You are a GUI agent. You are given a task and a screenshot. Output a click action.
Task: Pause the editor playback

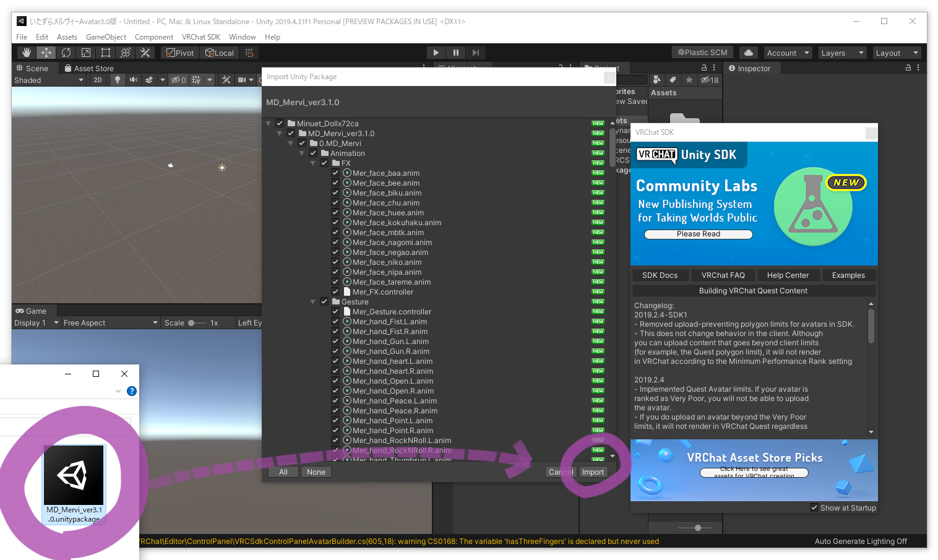[456, 53]
